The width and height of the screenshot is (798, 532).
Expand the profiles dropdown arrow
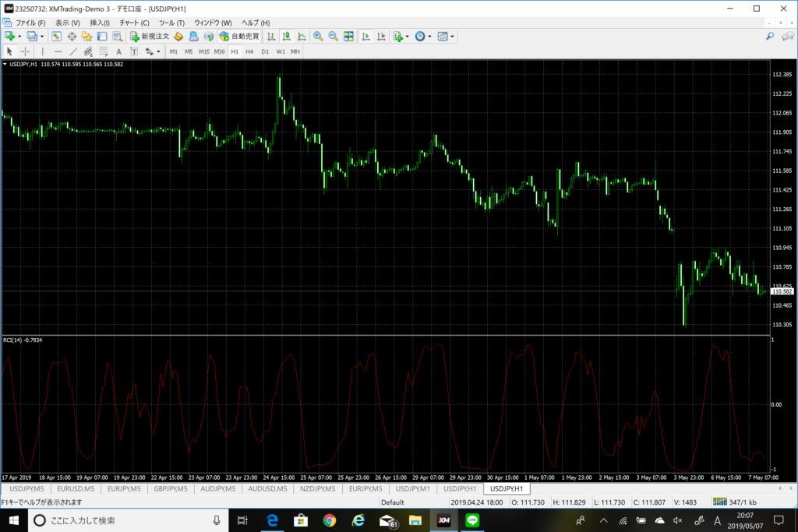(x=42, y=36)
